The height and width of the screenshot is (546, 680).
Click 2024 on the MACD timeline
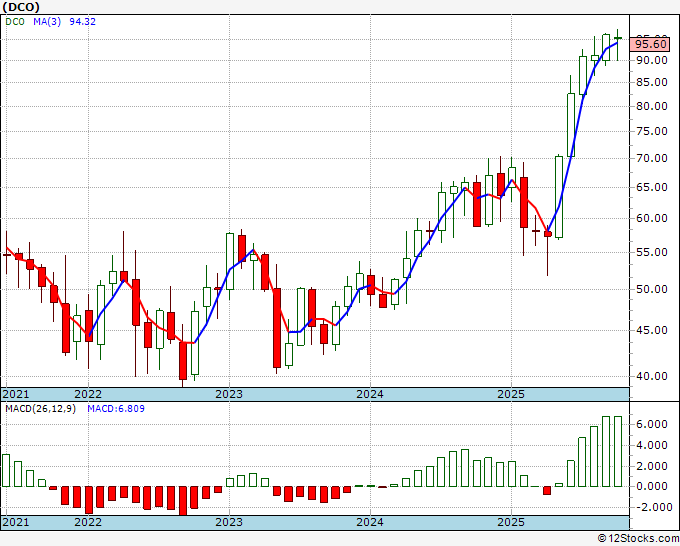pyautogui.click(x=370, y=522)
